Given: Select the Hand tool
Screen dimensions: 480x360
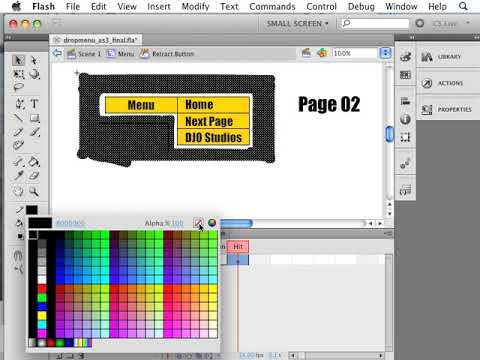Looking at the screenshot, I should point(18,191).
